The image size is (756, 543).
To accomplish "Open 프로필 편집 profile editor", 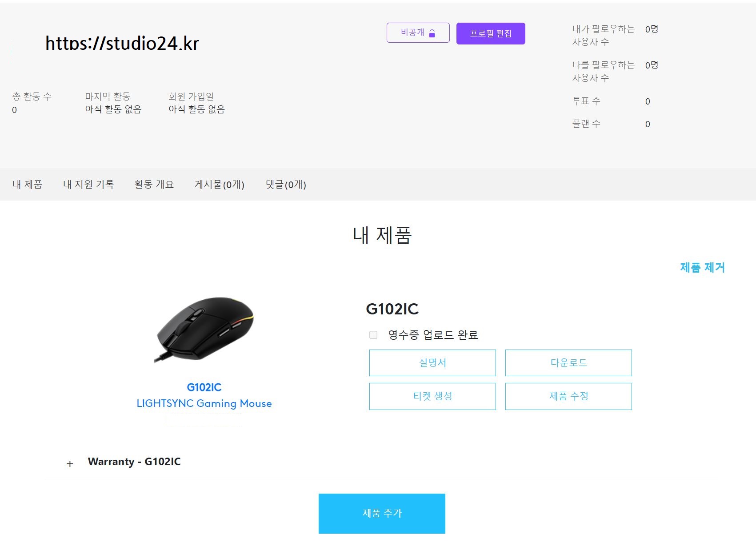I will pos(491,33).
